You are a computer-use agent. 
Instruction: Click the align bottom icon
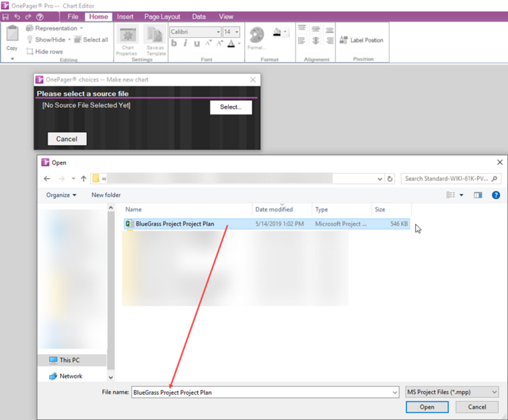pyautogui.click(x=330, y=29)
